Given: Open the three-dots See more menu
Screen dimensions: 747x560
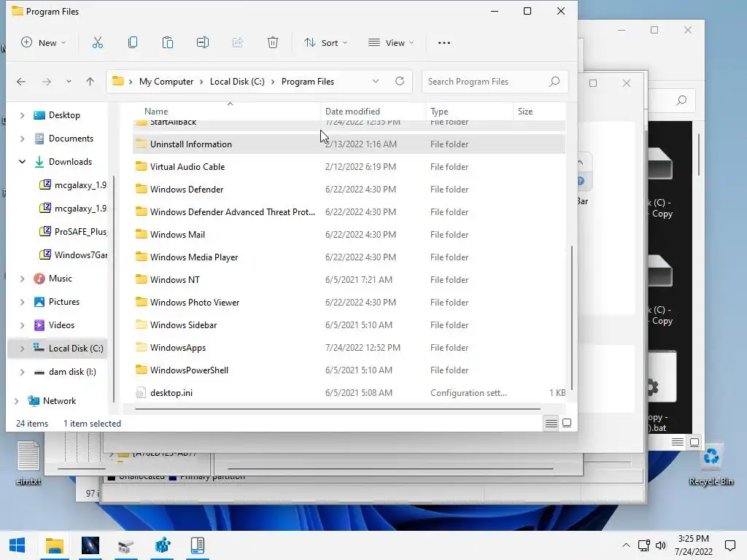Looking at the screenshot, I should [444, 43].
